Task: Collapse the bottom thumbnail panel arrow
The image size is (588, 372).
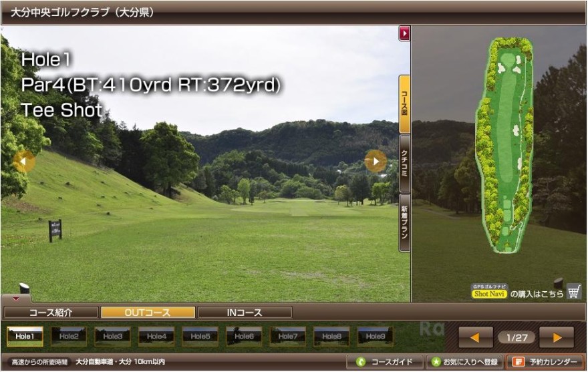Action: 16,299
